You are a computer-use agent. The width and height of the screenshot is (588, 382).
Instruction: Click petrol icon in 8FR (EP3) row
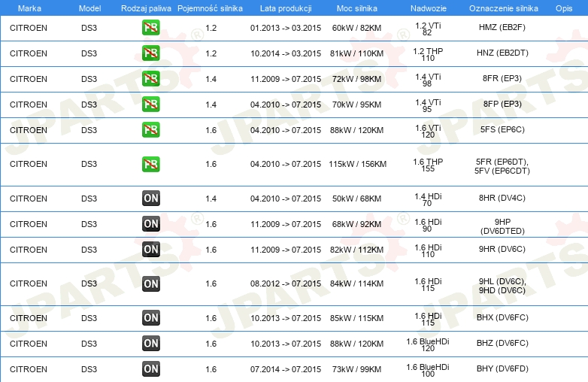[150, 78]
